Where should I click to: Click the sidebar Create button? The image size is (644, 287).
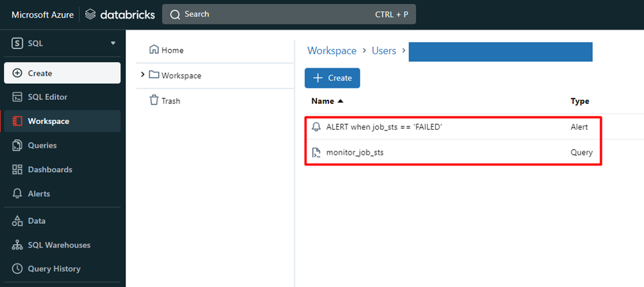point(63,73)
